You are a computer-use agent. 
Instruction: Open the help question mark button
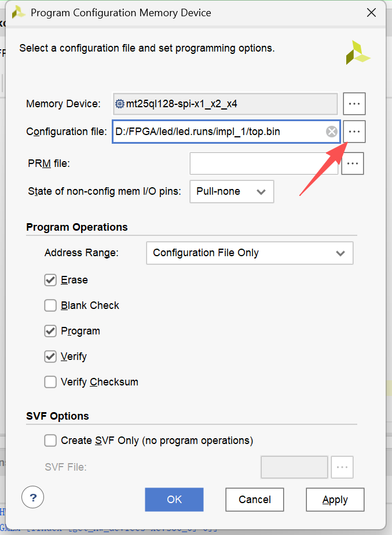pos(33,497)
